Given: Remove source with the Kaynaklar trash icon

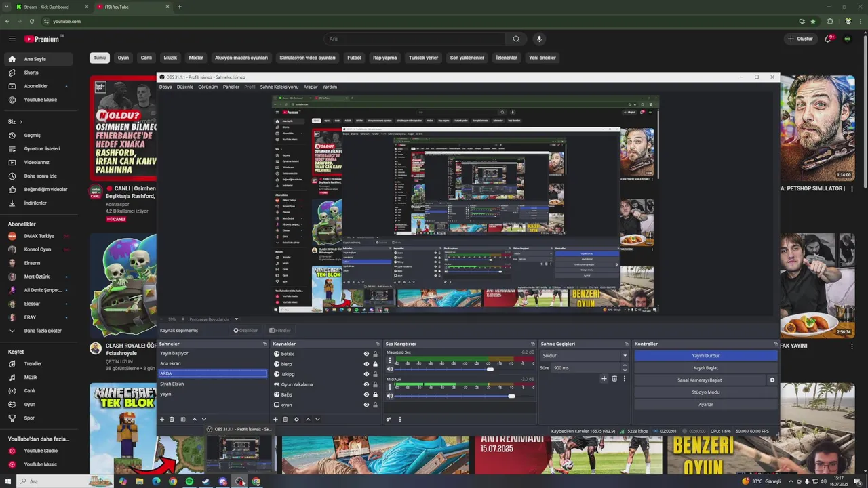Looking at the screenshot, I should click(285, 419).
